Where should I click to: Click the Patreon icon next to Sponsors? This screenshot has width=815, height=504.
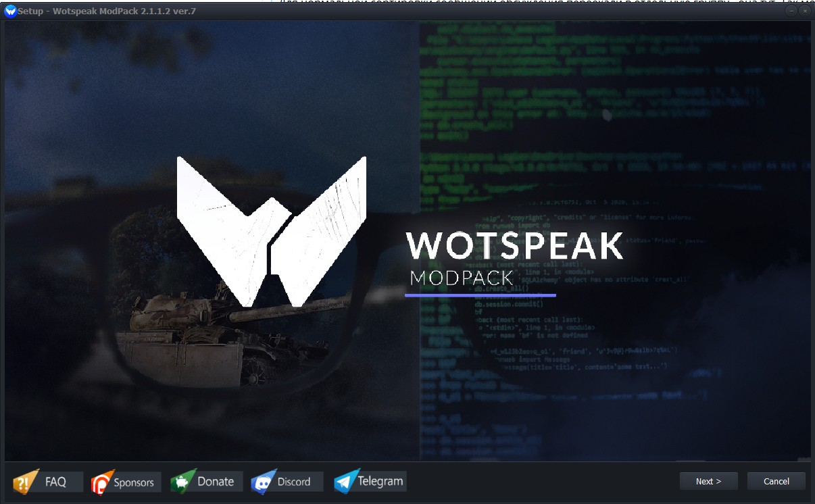pos(101,481)
